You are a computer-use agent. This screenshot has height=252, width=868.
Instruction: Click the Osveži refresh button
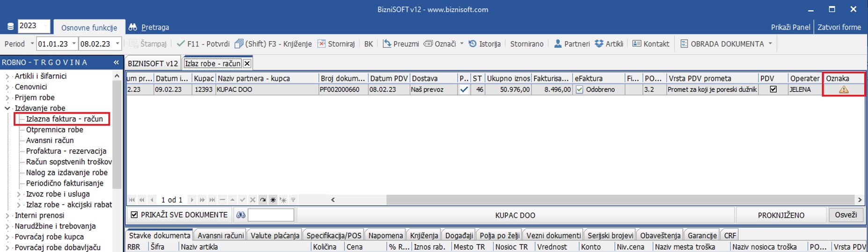(x=846, y=215)
